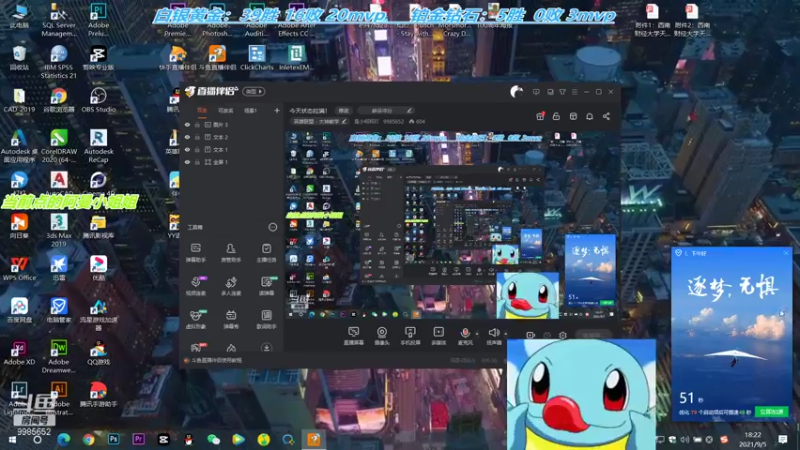
Task: Hide the 图片 3 layer with eye icon
Action: click(x=187, y=124)
